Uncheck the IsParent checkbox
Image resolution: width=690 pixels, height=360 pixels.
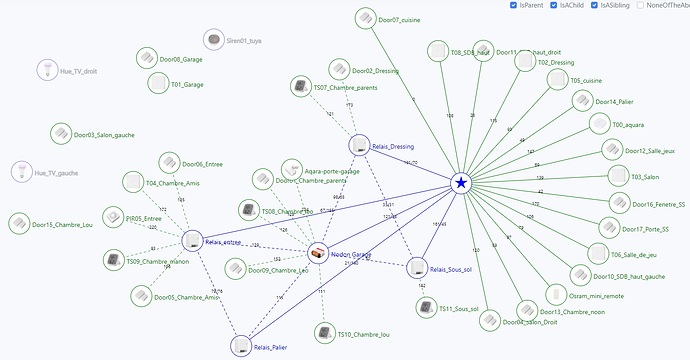pos(513,5)
